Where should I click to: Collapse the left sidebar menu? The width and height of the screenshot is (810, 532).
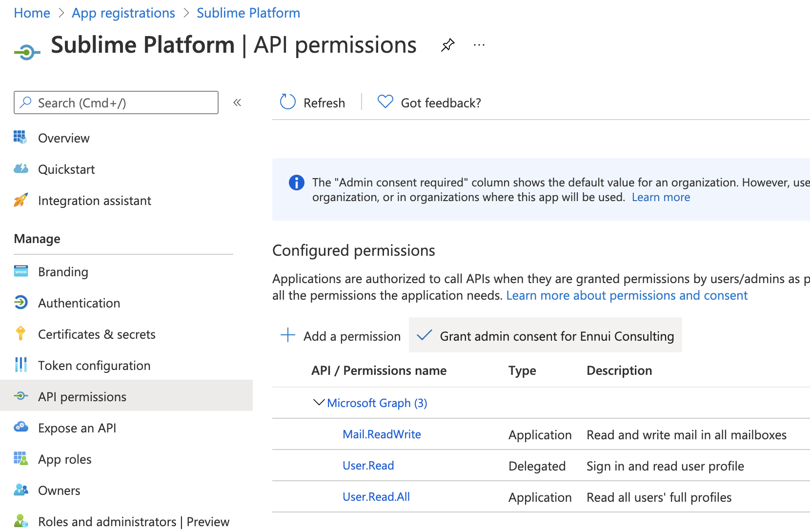pyautogui.click(x=237, y=102)
